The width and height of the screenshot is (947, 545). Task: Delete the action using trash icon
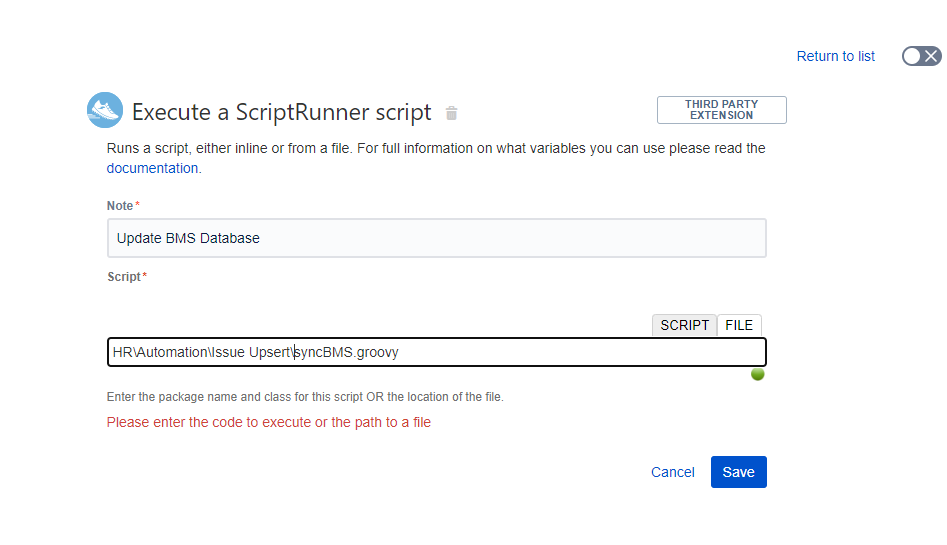(x=451, y=113)
